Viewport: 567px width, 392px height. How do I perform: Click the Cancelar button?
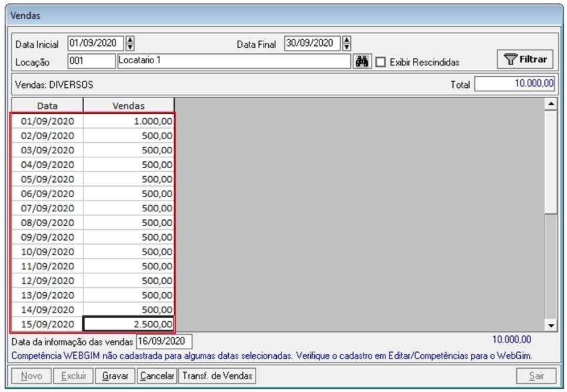pyautogui.click(x=157, y=376)
